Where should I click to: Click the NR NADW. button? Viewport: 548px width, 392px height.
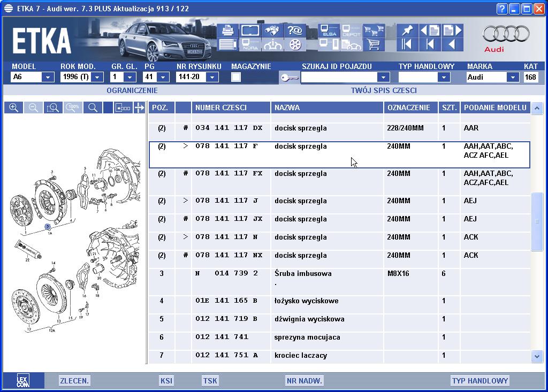coord(304,381)
